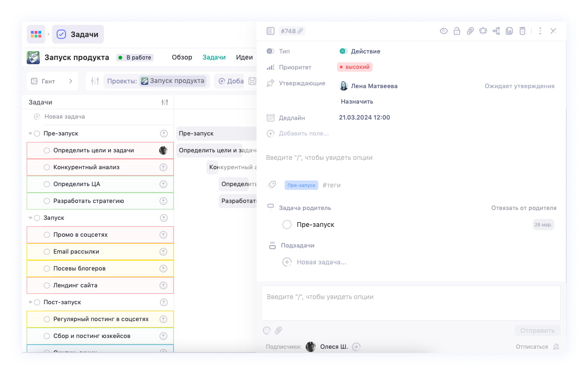The height and width of the screenshot is (375, 588).
Task: Click the trash delete icon in header
Action: coord(522,31)
